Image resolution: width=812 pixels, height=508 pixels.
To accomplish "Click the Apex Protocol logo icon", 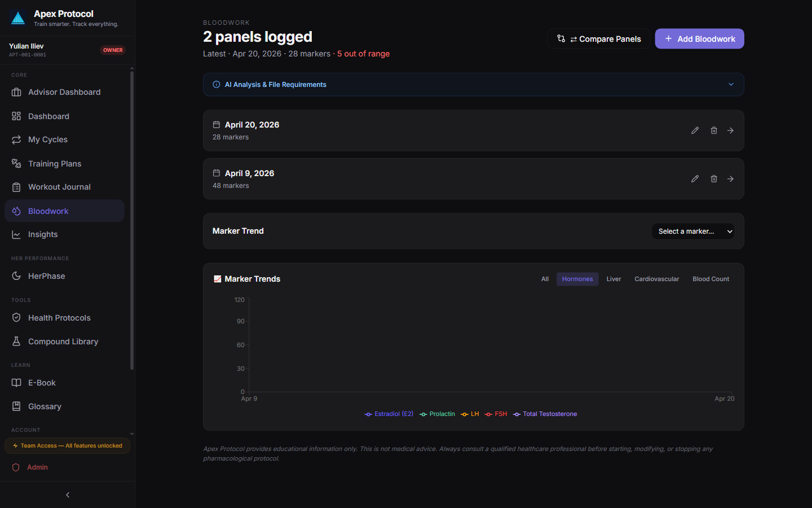I will tap(18, 18).
